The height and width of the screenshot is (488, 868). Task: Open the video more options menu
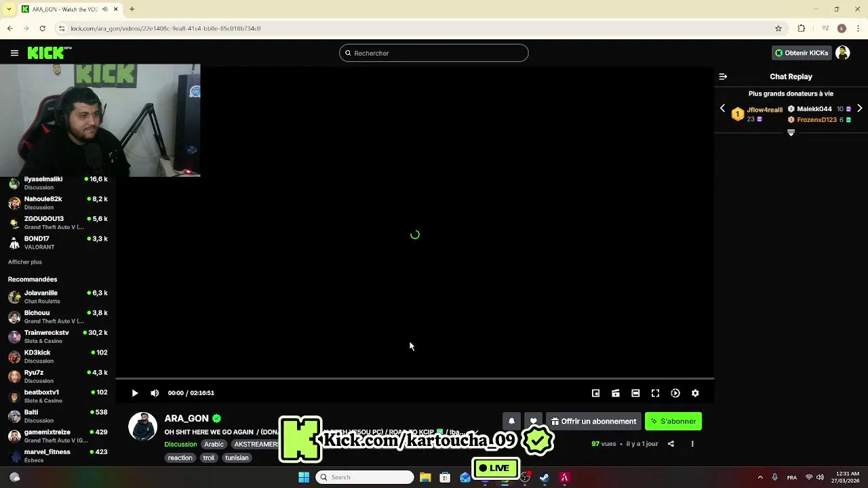pos(692,444)
